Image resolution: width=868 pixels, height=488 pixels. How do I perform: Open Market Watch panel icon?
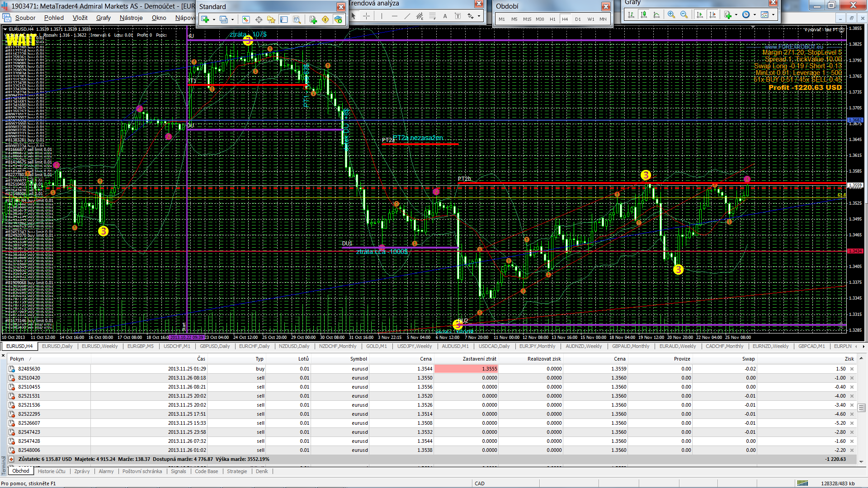(245, 19)
